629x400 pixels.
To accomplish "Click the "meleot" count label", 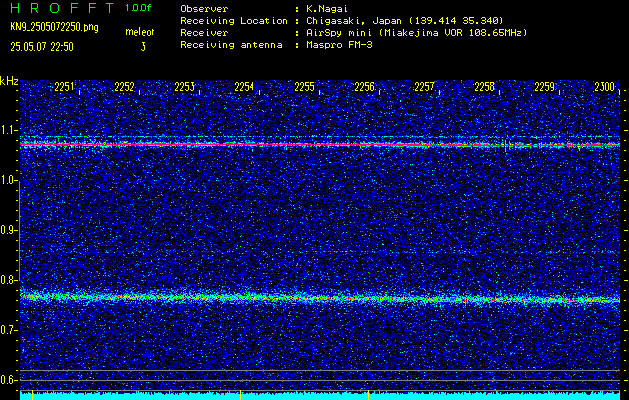I will (x=140, y=32).
